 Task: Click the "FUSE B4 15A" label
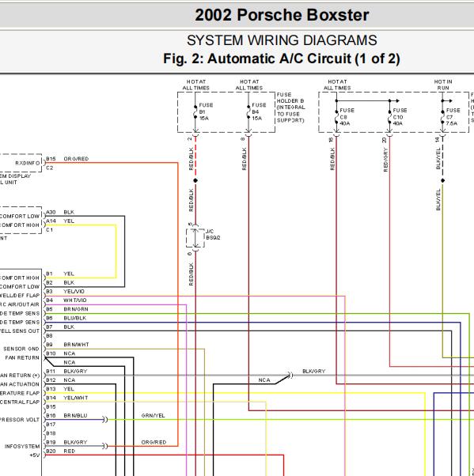[x=259, y=111]
